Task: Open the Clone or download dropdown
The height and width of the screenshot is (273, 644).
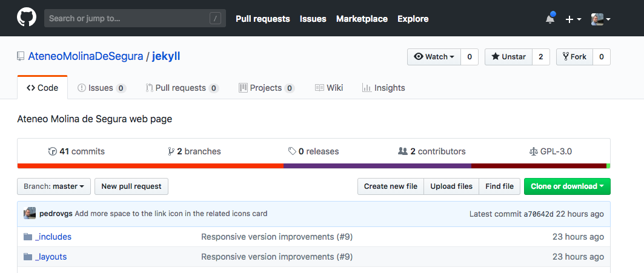Action: point(567,186)
